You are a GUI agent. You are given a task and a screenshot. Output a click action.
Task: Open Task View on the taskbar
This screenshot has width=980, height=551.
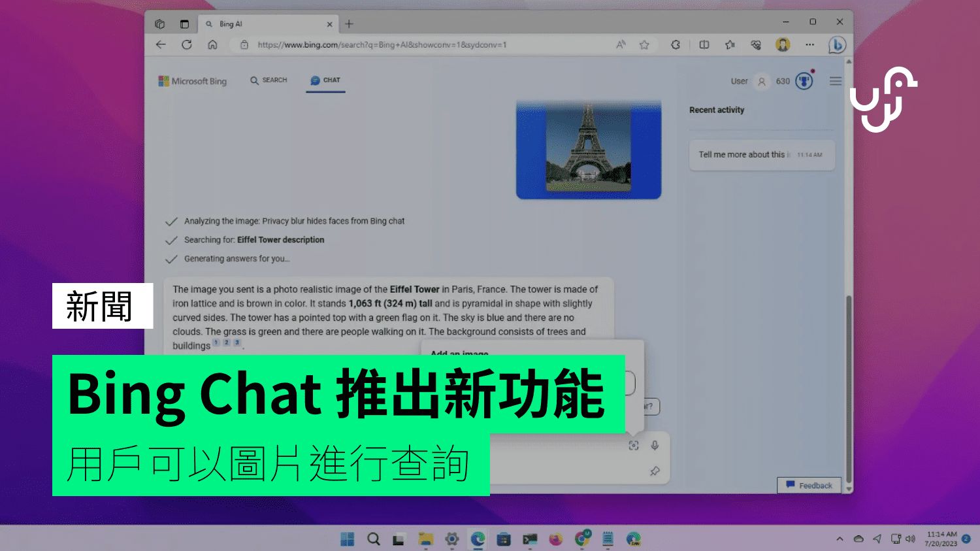pos(399,539)
